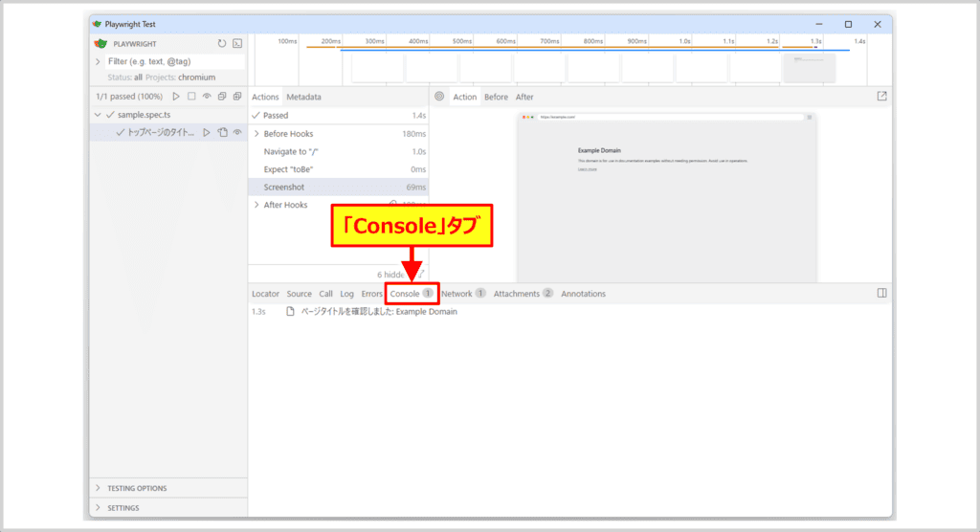Run all tests with the play icon
The image size is (980, 532).
pyautogui.click(x=175, y=97)
